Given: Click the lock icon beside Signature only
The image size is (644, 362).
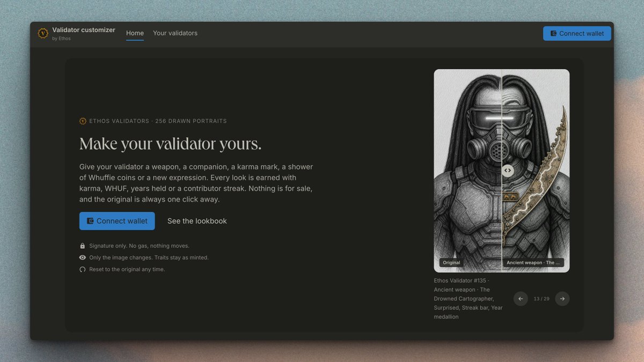Looking at the screenshot, I should point(83,246).
